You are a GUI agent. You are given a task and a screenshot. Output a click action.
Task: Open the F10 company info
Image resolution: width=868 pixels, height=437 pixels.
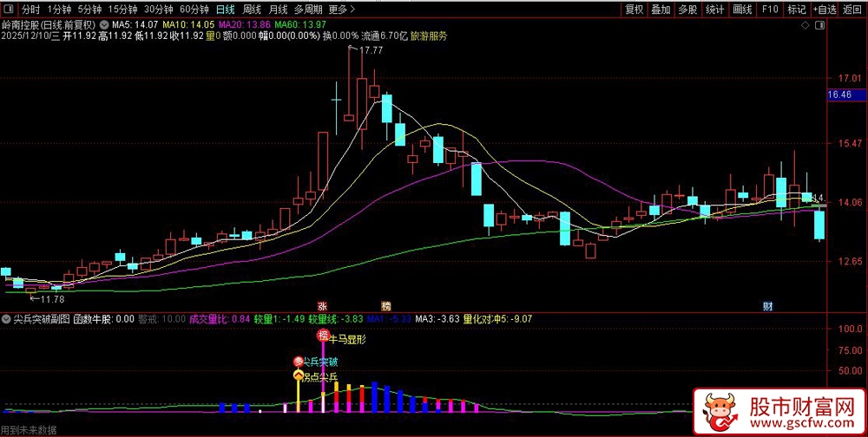[769, 10]
